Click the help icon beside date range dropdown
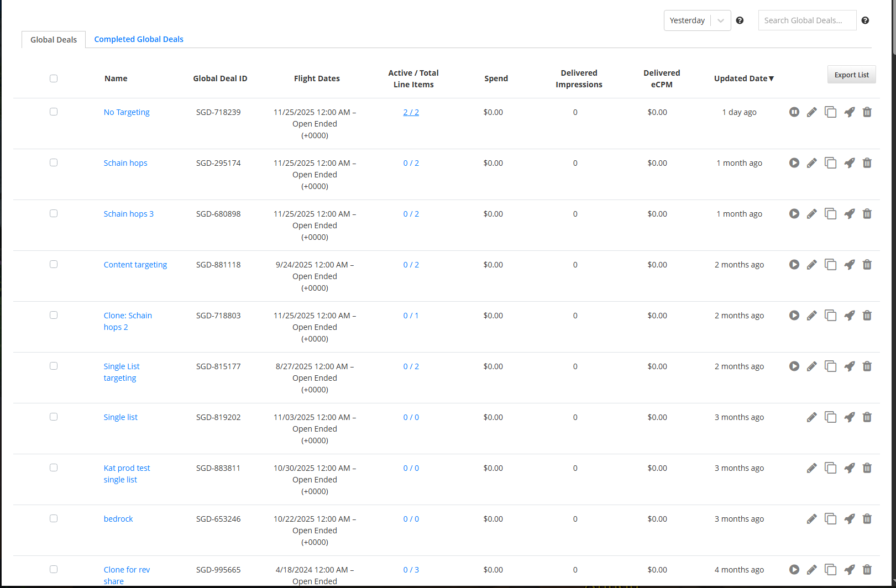This screenshot has width=896, height=588. click(740, 20)
